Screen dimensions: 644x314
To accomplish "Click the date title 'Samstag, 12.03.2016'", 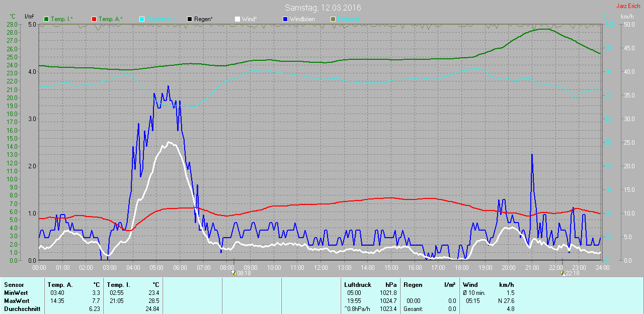I will (x=323, y=8).
